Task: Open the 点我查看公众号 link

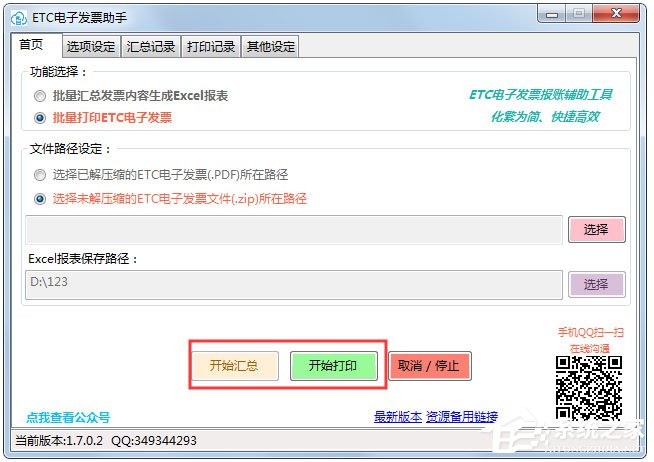Action: (68, 417)
